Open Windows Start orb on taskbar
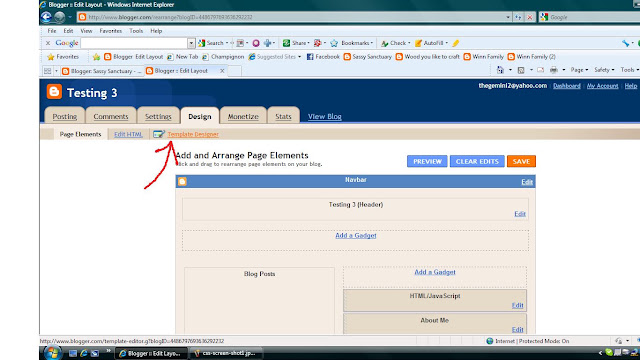This screenshot has height=360, width=640. [x=53, y=353]
